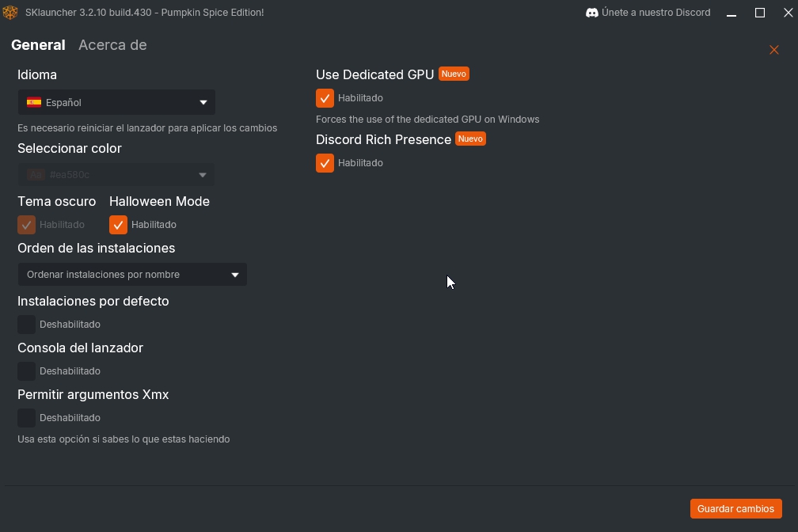Select the General tab

[x=38, y=45]
